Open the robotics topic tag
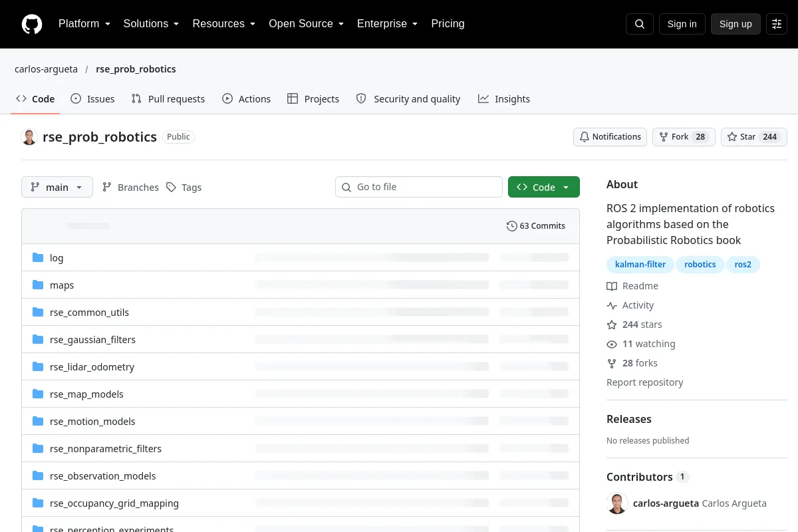The image size is (798, 532). 700,265
